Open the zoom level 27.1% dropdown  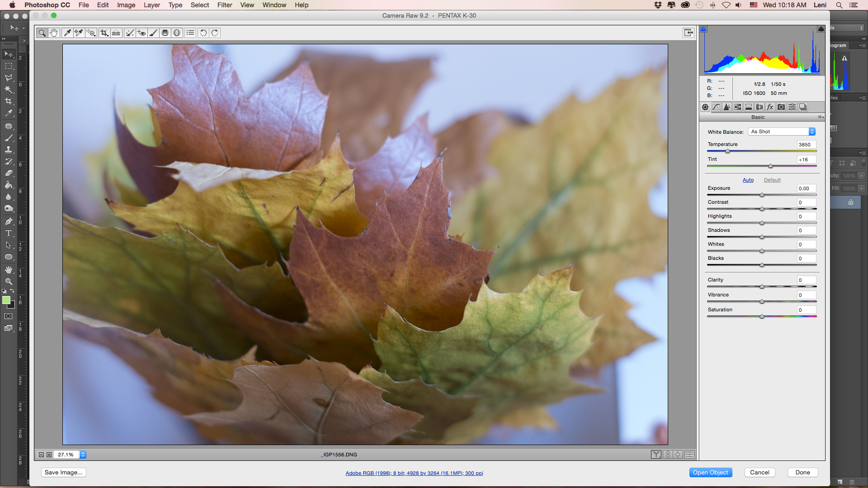[83, 455]
